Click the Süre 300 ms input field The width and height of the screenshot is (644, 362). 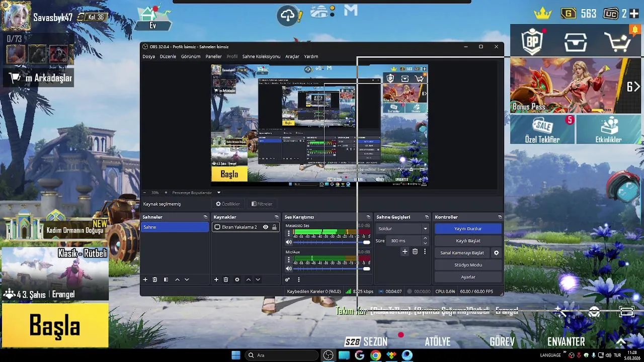(405, 241)
